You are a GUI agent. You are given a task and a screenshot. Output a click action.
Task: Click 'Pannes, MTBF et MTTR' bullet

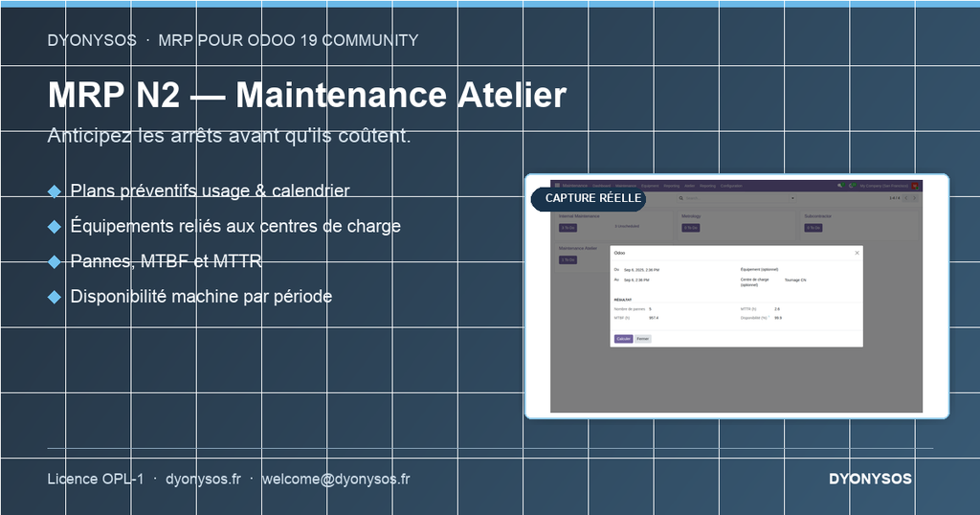[x=167, y=260]
